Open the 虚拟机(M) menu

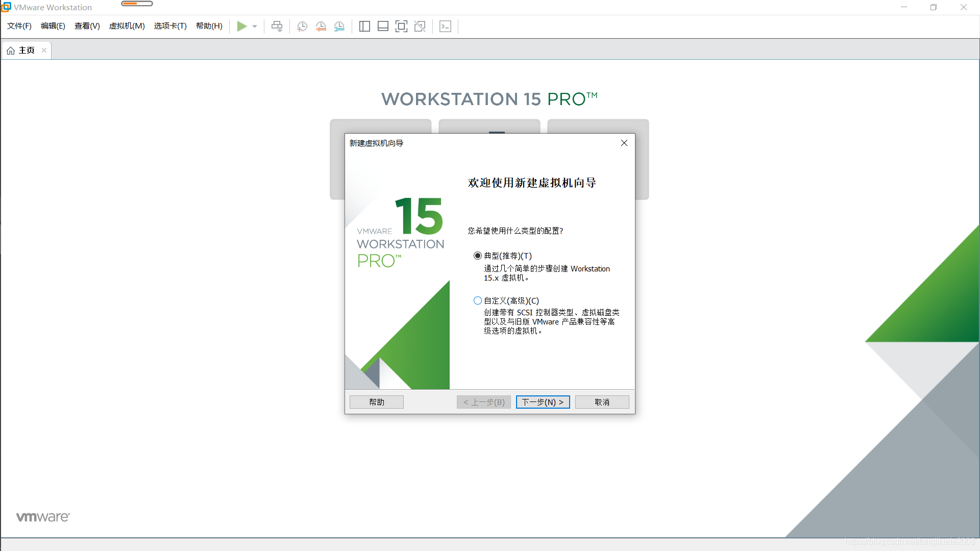pos(127,26)
